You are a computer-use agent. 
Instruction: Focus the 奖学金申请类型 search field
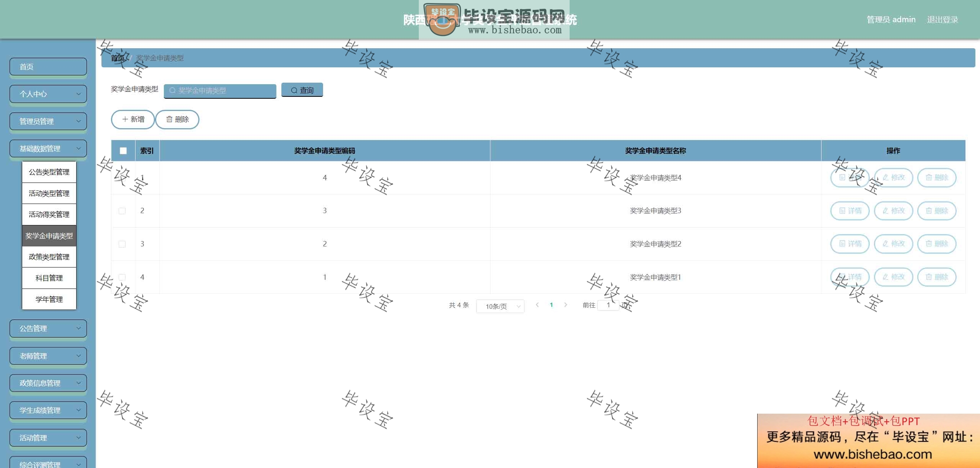(220, 91)
